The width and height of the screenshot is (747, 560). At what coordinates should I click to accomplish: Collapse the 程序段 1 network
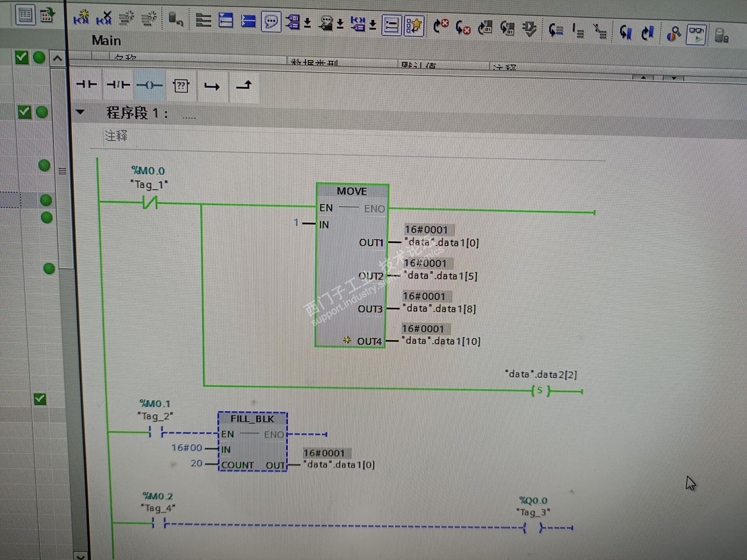pos(80,112)
